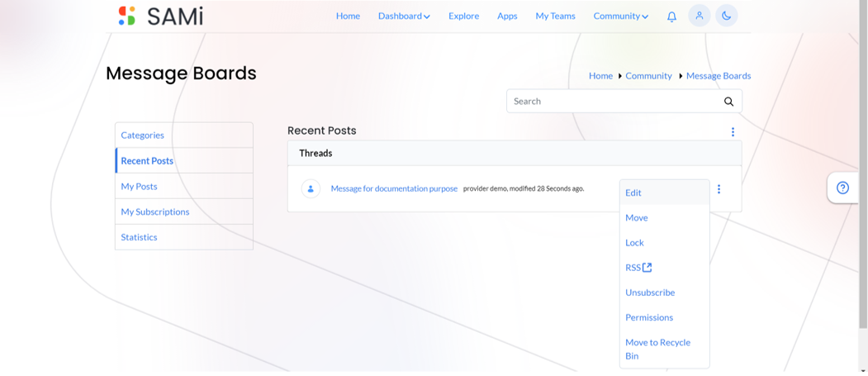Open 'Message for documentation purpose' thread
This screenshot has height=376, width=868.
pyautogui.click(x=394, y=188)
